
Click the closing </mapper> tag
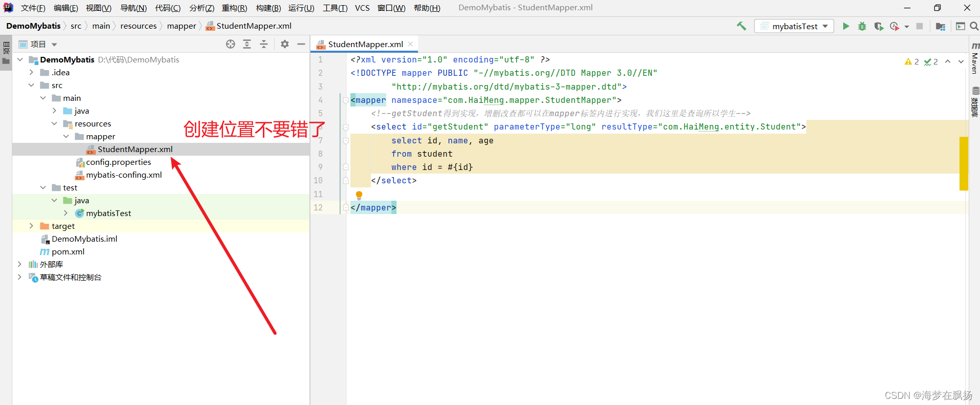click(x=373, y=207)
